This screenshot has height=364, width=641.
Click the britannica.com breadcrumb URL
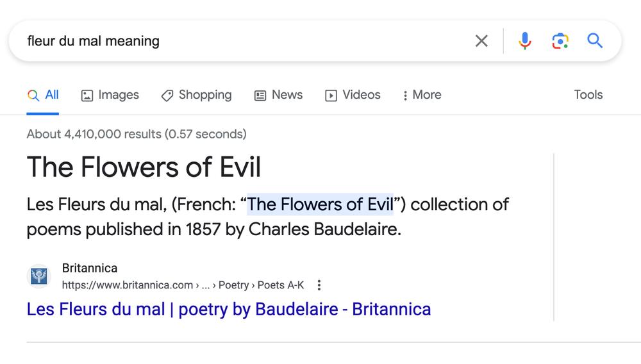pos(183,285)
